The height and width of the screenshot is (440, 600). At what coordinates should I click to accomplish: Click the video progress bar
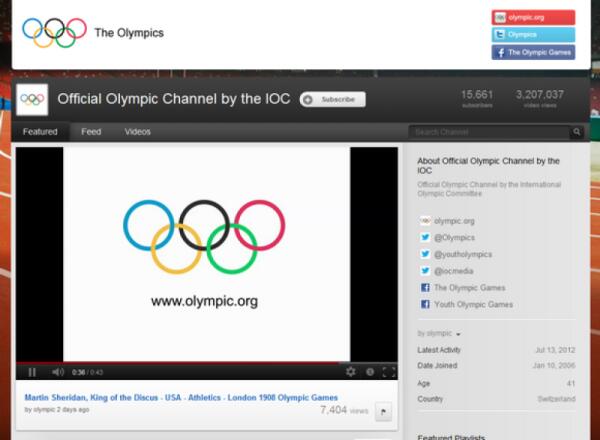[200, 362]
